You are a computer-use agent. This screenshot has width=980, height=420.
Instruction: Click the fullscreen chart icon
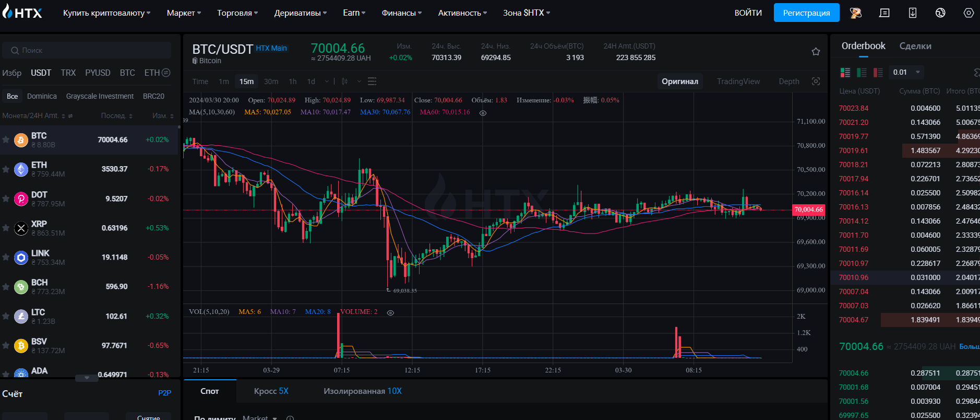click(816, 81)
